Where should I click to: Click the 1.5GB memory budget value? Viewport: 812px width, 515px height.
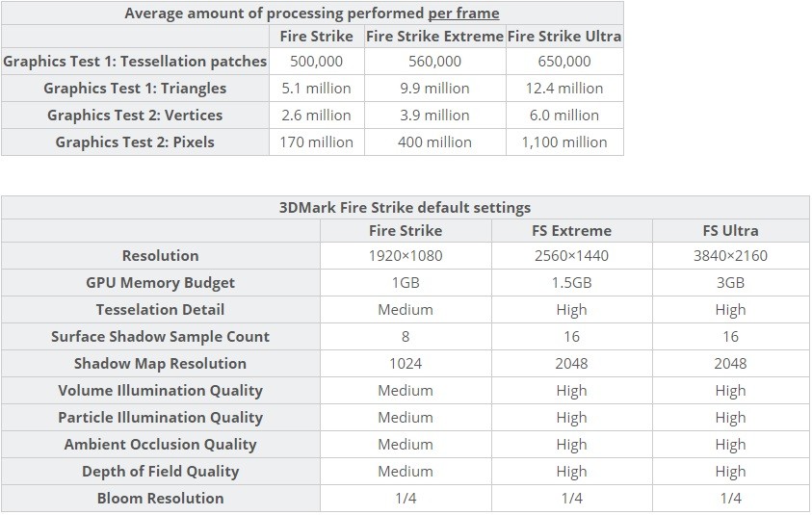point(572,283)
